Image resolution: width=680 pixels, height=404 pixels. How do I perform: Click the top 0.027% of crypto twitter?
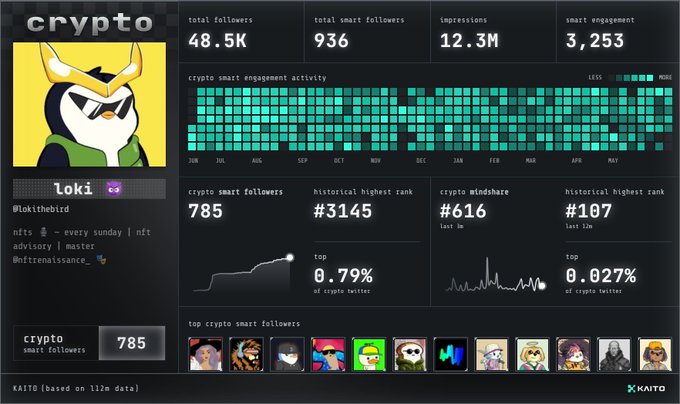click(601, 275)
